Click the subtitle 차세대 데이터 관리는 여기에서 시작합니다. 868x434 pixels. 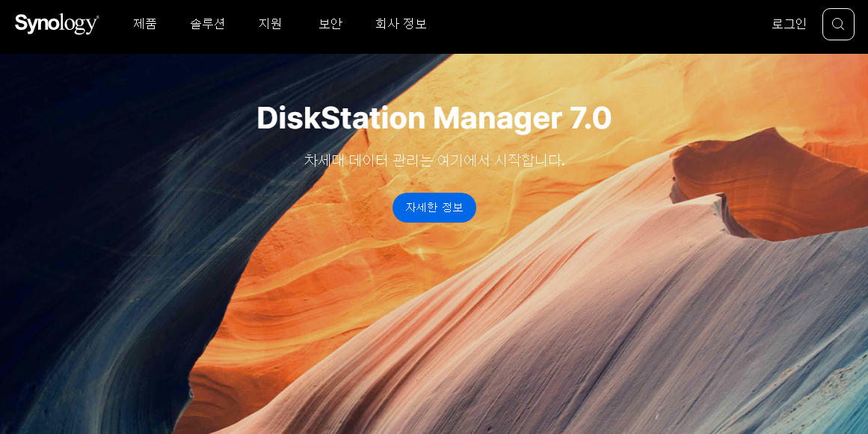434,161
